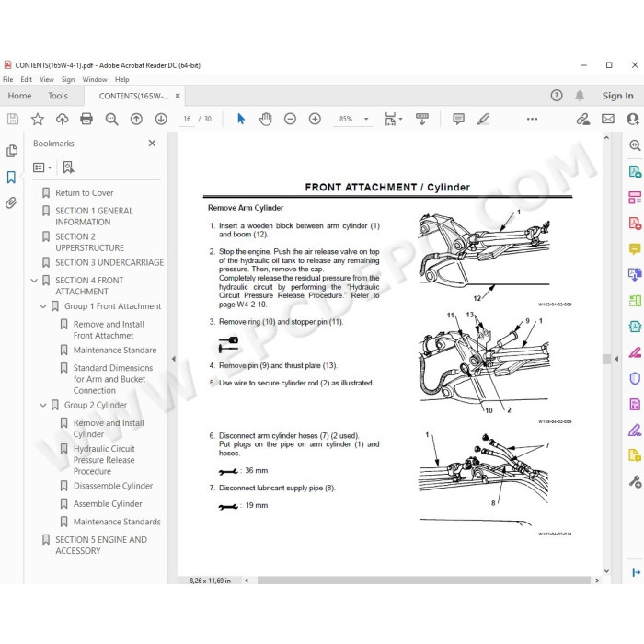This screenshot has height=644, width=644.
Task: Click the upload to cloud icon
Action: (62, 119)
